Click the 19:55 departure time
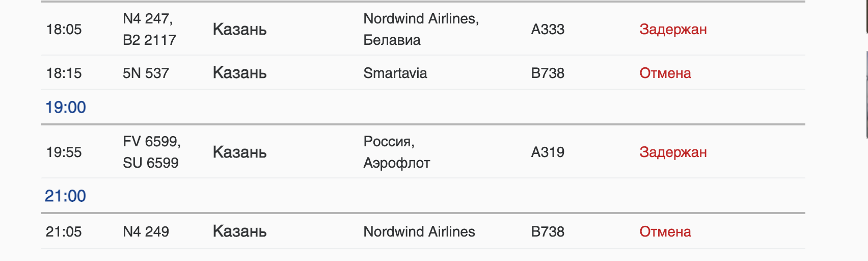The image size is (868, 261). (64, 152)
